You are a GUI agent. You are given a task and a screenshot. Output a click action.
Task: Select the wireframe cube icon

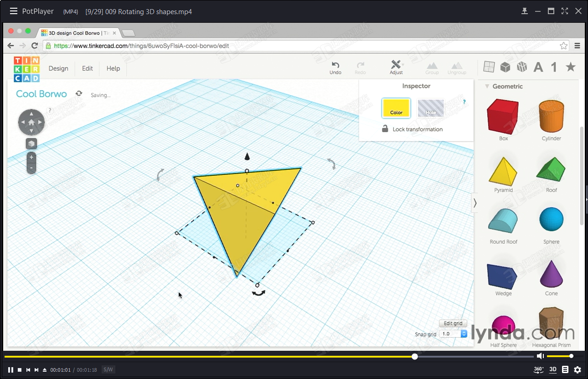point(521,67)
